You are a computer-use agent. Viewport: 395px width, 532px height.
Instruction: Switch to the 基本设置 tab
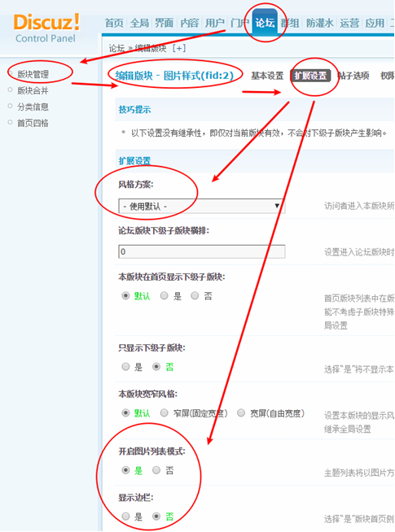click(x=267, y=76)
